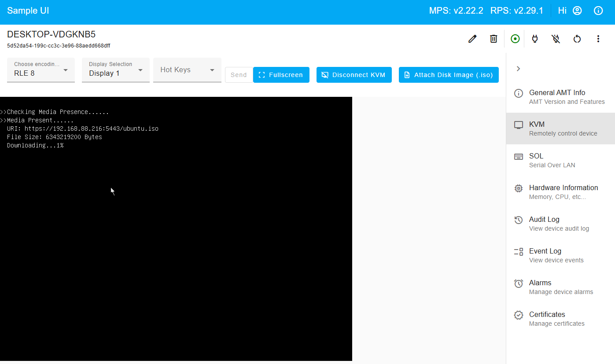Collapse the right sidebar with the chevron
The width and height of the screenshot is (615, 364).
coord(518,69)
